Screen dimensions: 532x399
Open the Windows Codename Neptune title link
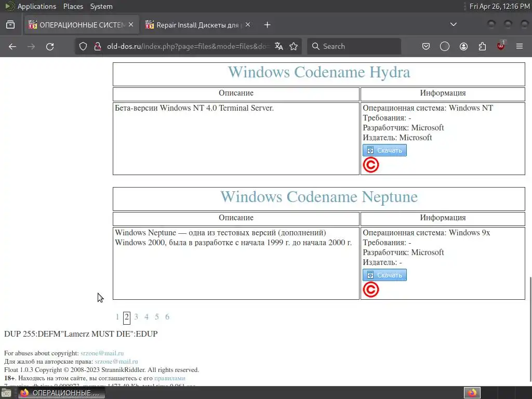click(319, 197)
